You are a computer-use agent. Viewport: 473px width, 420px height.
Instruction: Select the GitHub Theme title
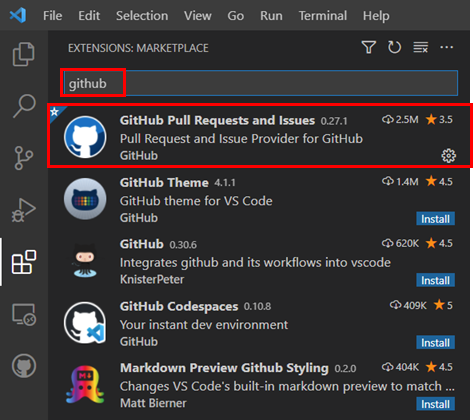(x=164, y=182)
